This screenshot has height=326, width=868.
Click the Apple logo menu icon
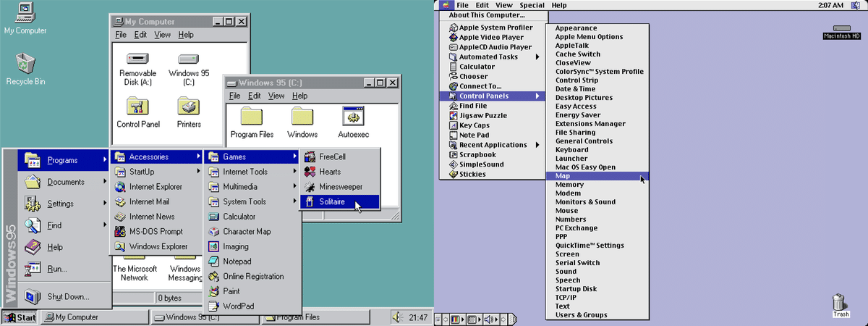click(x=445, y=5)
